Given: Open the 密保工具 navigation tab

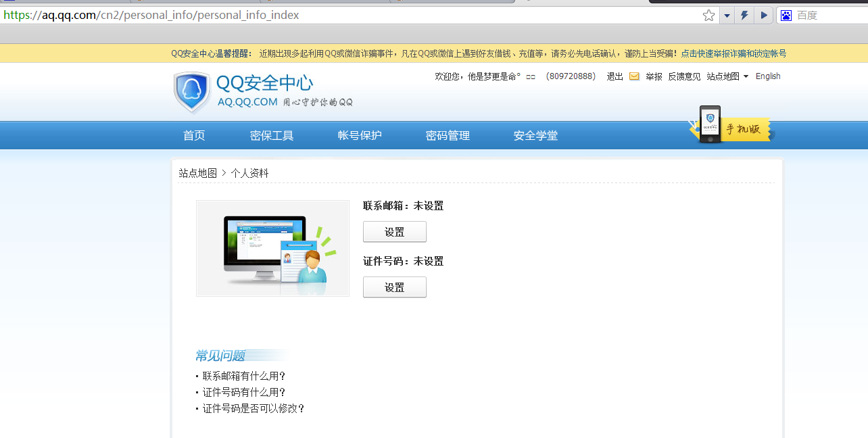Looking at the screenshot, I should point(272,136).
